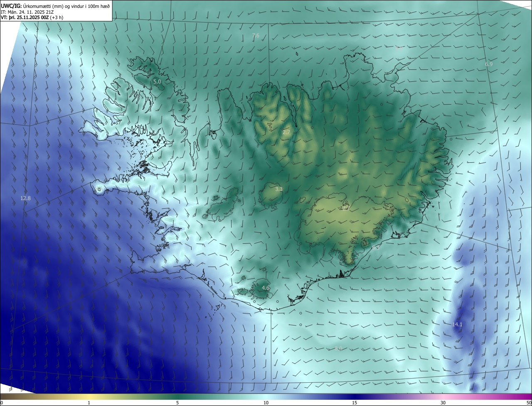Viewport: 532px width, 406px height.
Task: Click the color scale tick label 0
Action: (x=2, y=403)
